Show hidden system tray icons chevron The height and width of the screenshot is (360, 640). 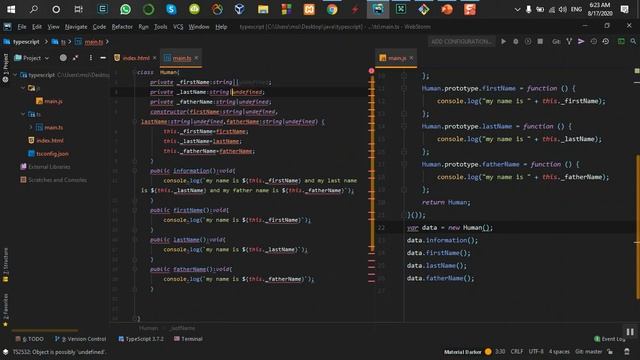coord(517,9)
